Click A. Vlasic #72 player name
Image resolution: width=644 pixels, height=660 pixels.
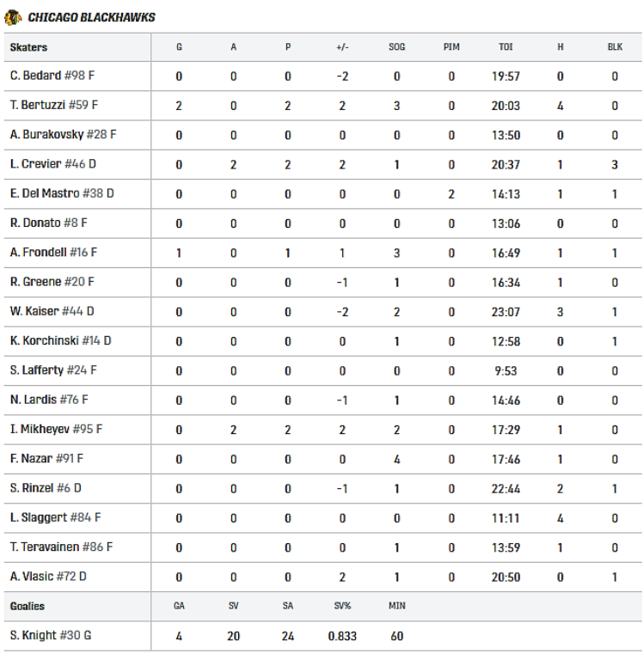(48, 577)
